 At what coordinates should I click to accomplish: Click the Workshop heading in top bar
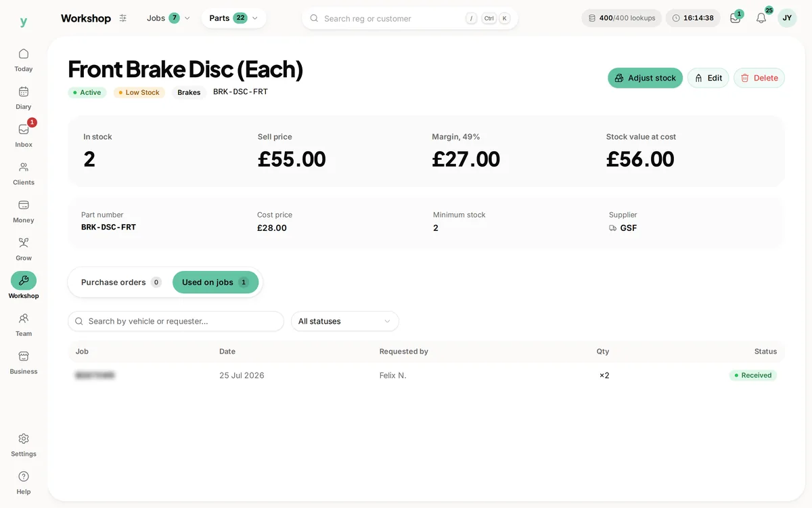click(x=86, y=18)
